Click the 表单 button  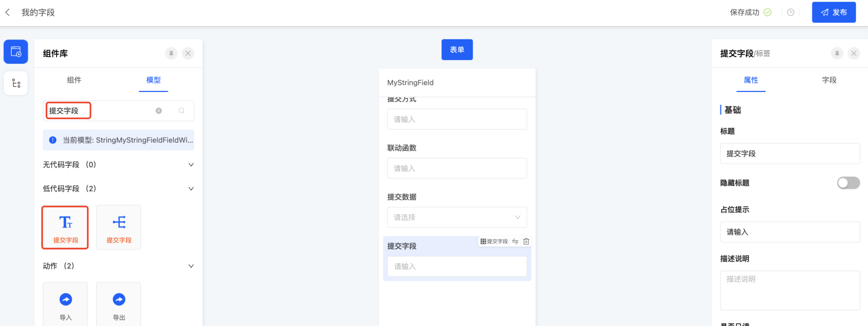pos(457,50)
